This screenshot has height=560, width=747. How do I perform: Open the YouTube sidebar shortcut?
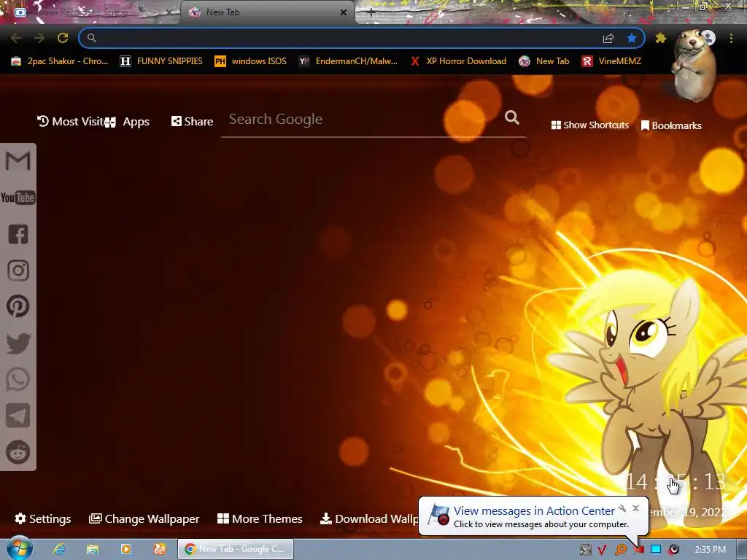coord(18,198)
